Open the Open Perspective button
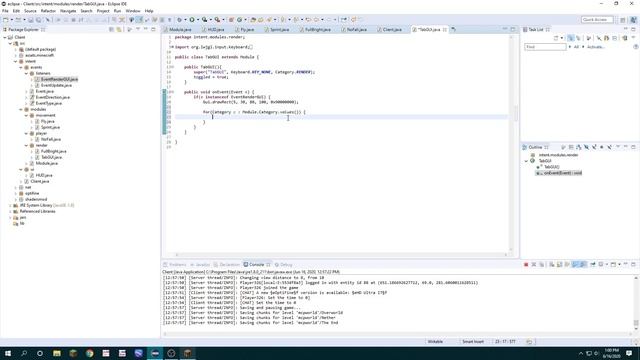Viewport: 640px width, 360px height. coord(623,20)
